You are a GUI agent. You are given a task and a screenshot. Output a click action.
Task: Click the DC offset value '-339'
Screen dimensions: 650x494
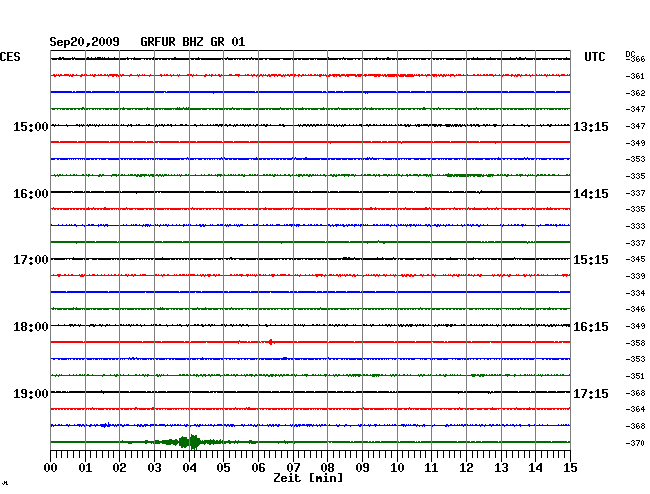(635, 276)
